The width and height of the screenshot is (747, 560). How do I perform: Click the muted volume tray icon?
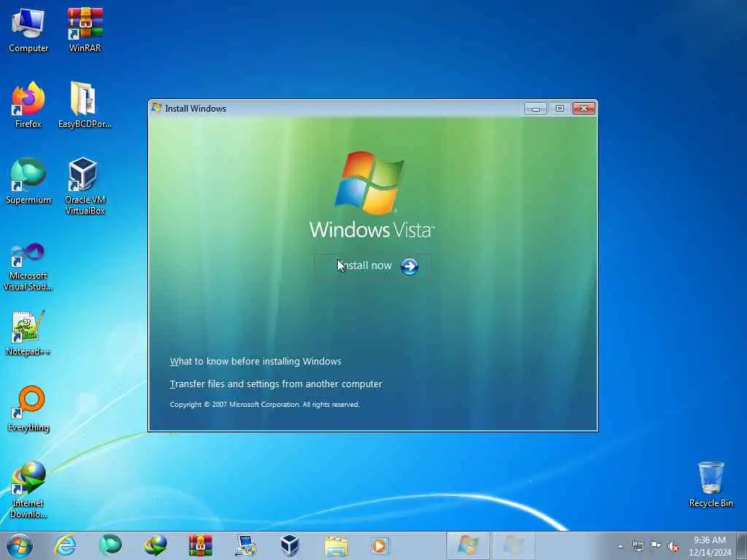coord(673,547)
